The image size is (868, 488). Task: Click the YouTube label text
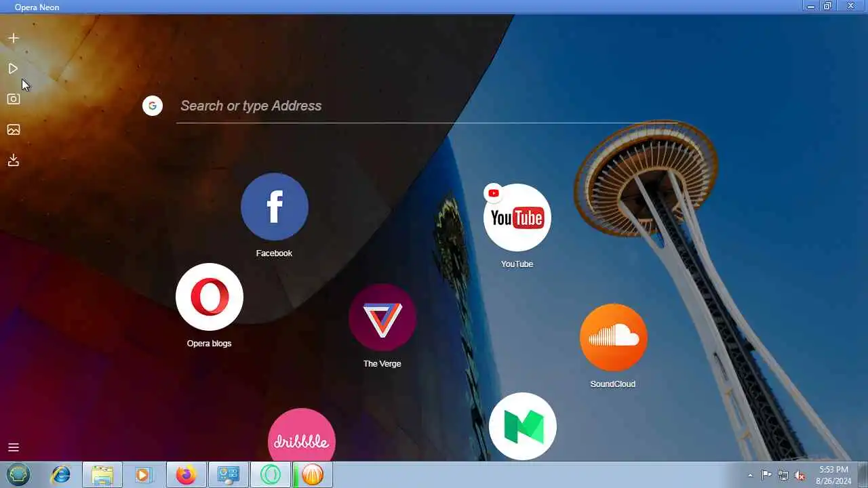[x=517, y=264]
